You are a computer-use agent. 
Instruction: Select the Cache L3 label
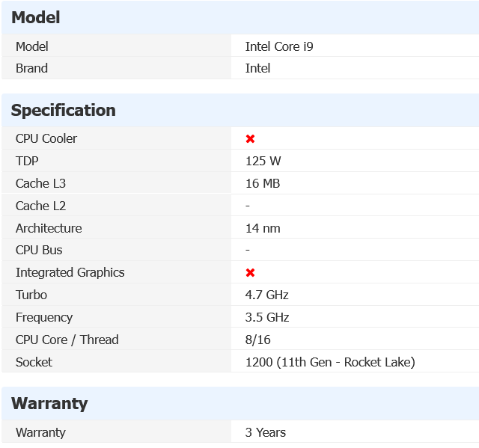[x=40, y=183]
